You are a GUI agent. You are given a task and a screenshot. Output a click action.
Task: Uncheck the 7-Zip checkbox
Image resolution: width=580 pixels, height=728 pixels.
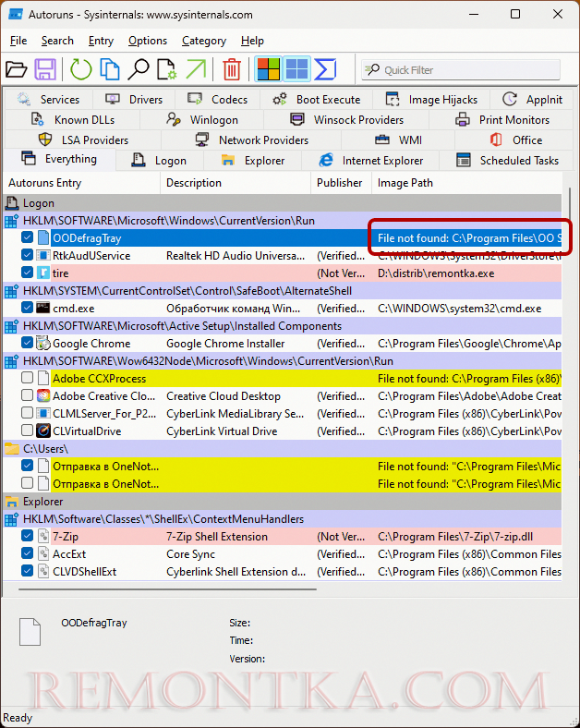(x=27, y=536)
